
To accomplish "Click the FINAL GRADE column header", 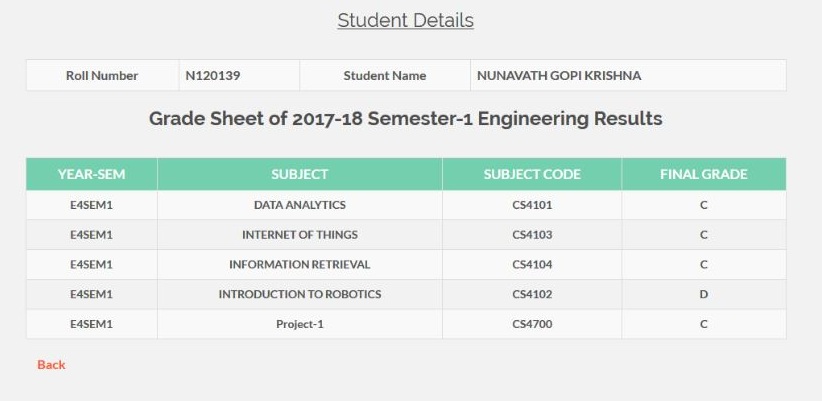I will [x=704, y=174].
